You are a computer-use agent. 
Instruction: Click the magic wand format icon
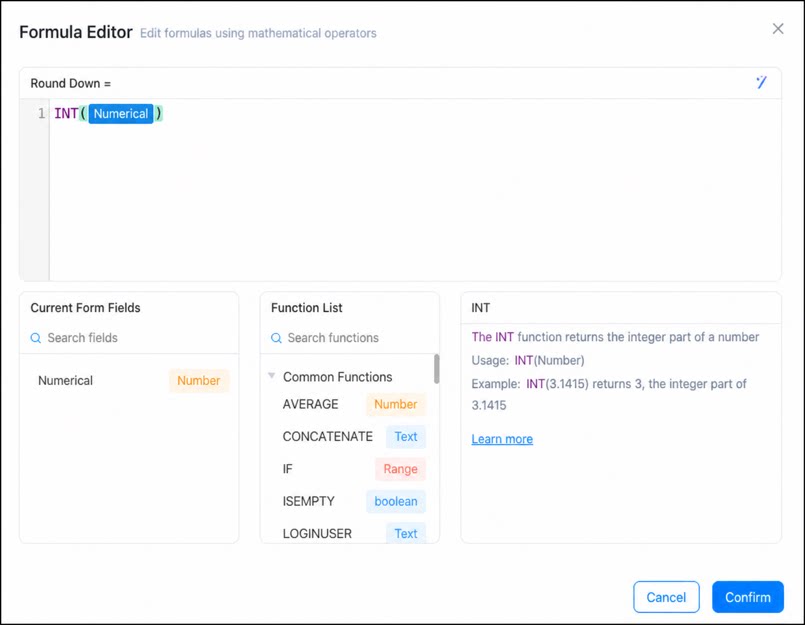pos(761,82)
